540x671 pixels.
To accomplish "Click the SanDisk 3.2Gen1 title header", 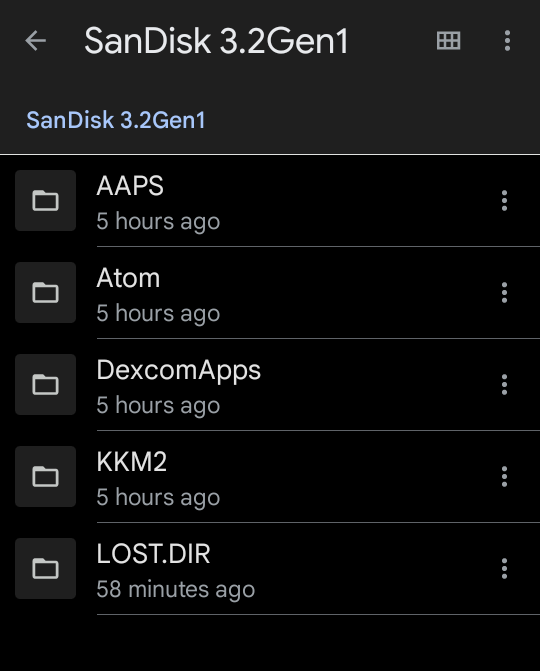I will (x=217, y=41).
